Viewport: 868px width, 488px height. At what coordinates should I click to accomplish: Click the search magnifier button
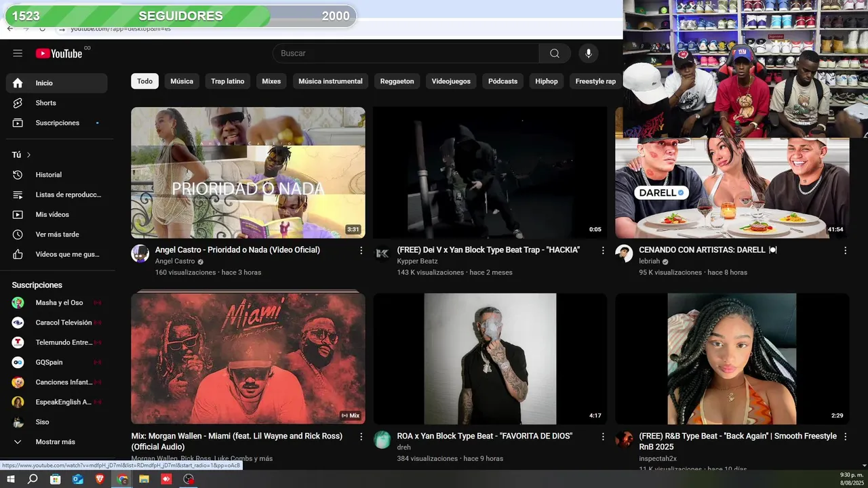(555, 54)
